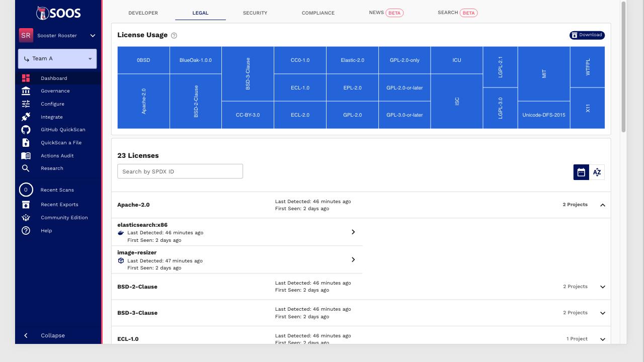Open Actions Audit book icon
The height and width of the screenshot is (362, 644).
26,156
